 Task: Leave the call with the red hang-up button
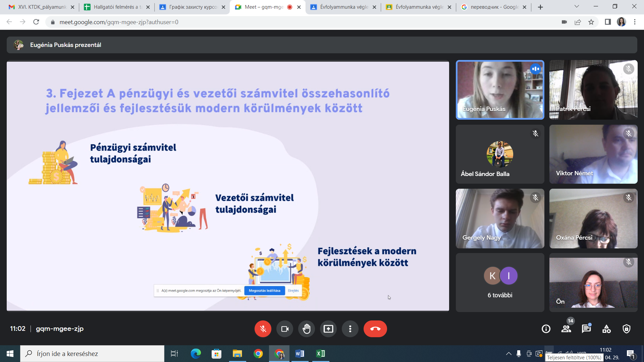[x=375, y=329]
